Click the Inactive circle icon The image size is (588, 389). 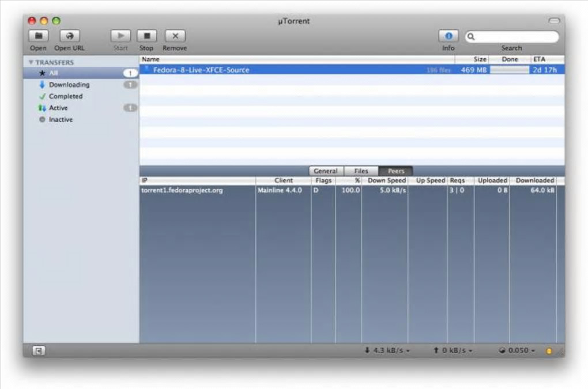click(x=42, y=119)
